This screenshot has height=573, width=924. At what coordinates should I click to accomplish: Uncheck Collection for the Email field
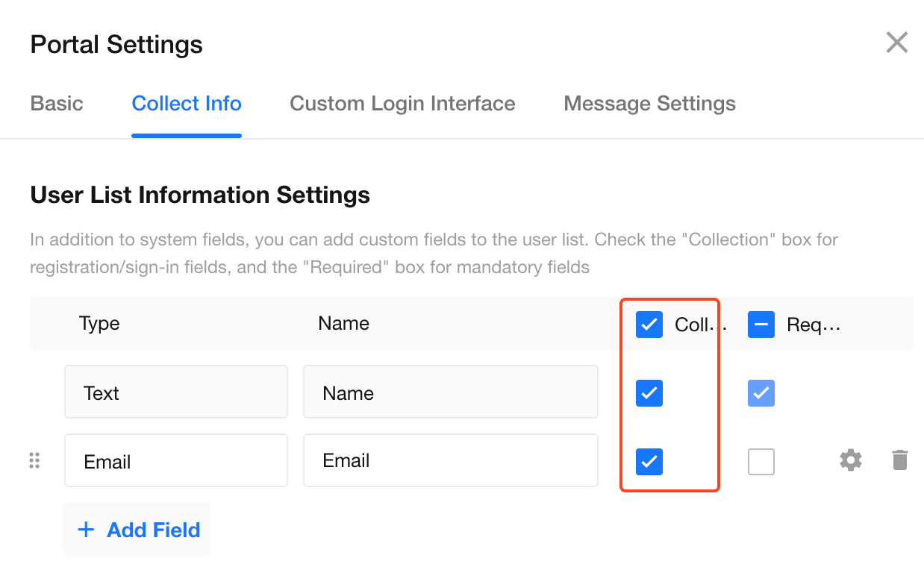(649, 462)
